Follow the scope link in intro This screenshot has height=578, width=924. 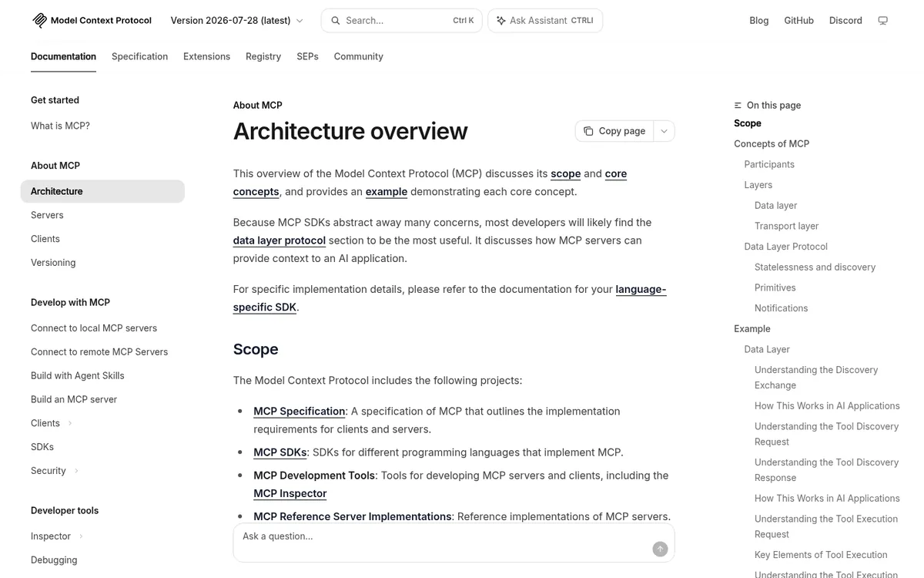tap(565, 173)
